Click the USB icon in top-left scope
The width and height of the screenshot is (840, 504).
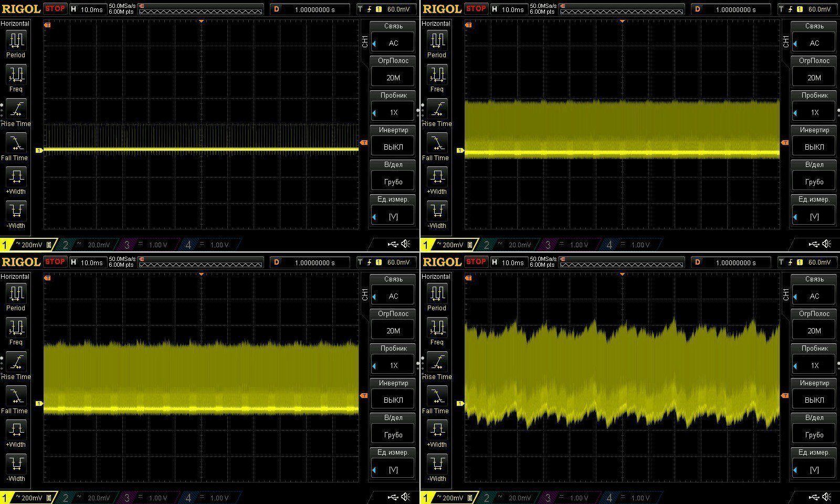(x=393, y=244)
